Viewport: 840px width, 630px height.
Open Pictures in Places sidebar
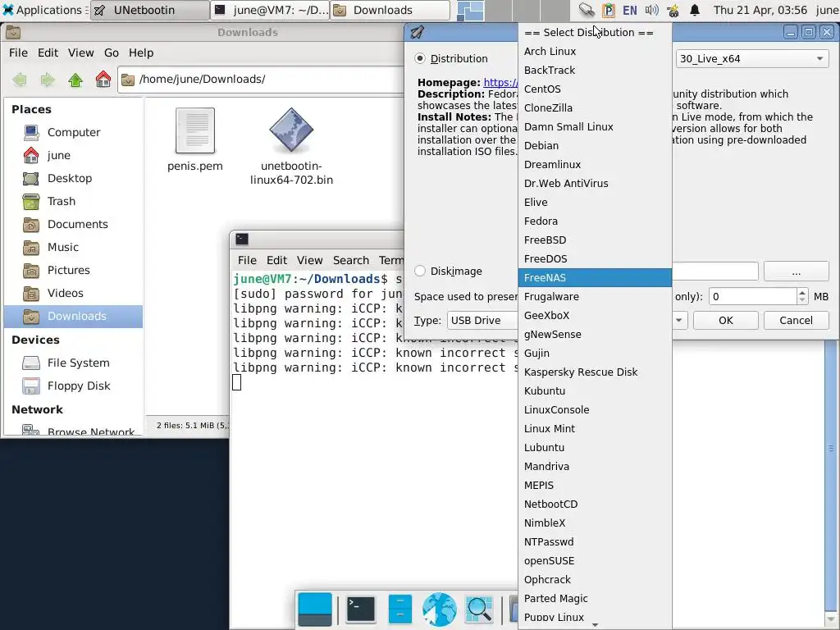pyautogui.click(x=73, y=271)
